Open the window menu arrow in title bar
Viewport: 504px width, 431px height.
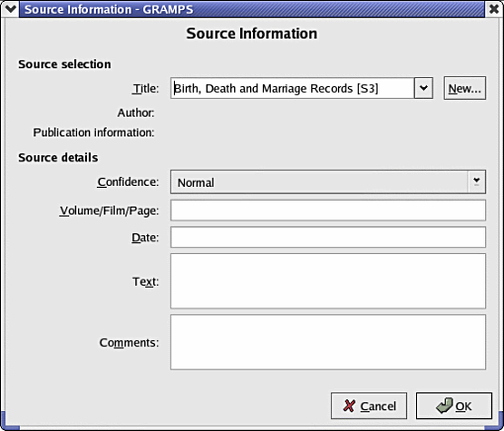click(10, 9)
